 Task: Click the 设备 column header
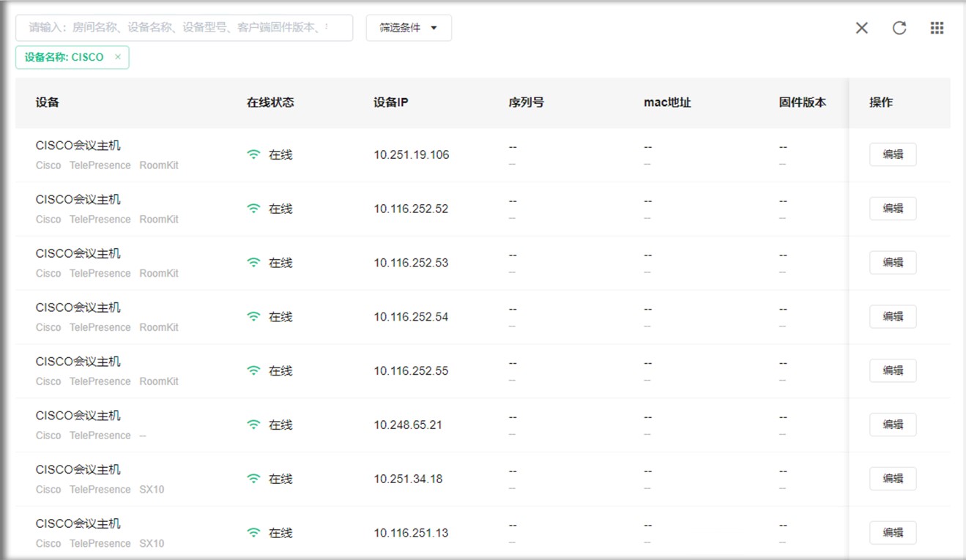pyautogui.click(x=48, y=102)
